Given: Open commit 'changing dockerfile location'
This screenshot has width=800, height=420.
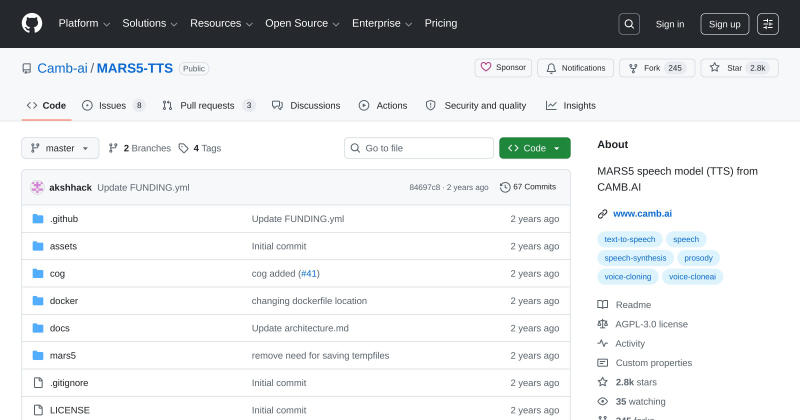Looking at the screenshot, I should coord(309,301).
